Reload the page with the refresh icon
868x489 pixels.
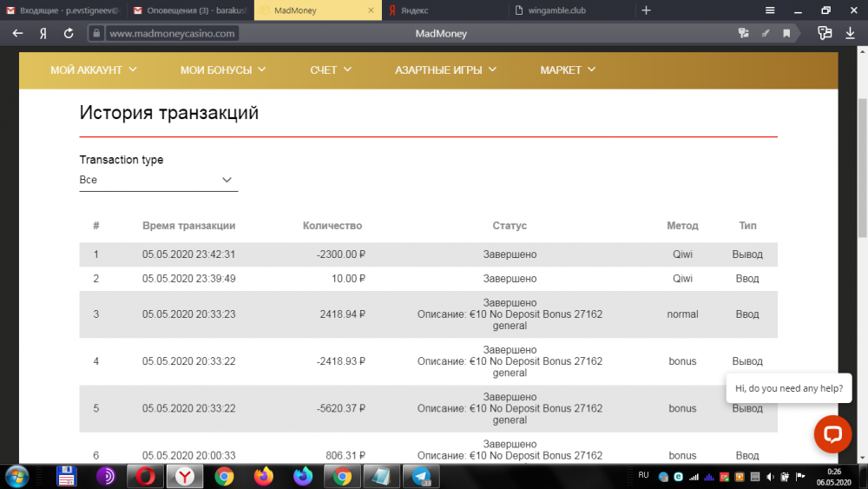pyautogui.click(x=69, y=34)
